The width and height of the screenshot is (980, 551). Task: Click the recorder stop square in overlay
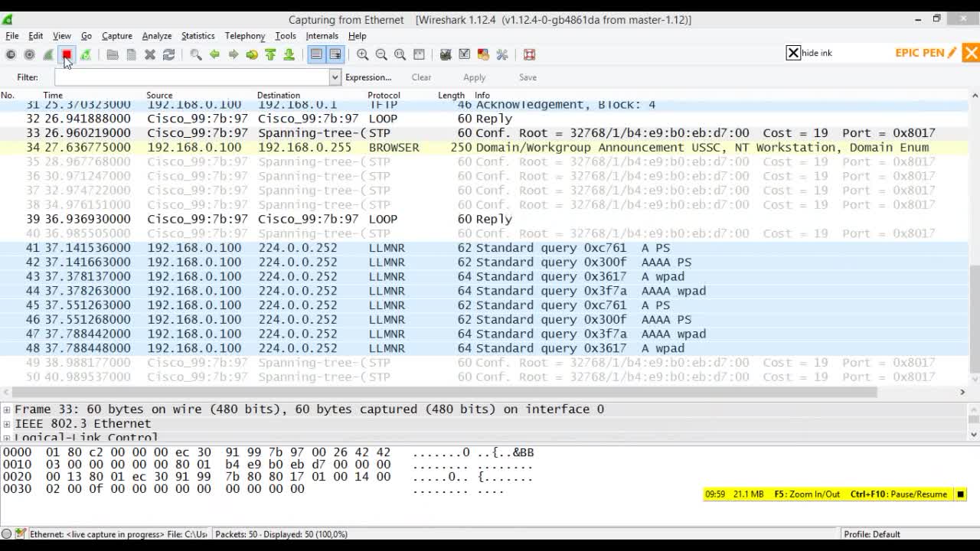coord(961,494)
